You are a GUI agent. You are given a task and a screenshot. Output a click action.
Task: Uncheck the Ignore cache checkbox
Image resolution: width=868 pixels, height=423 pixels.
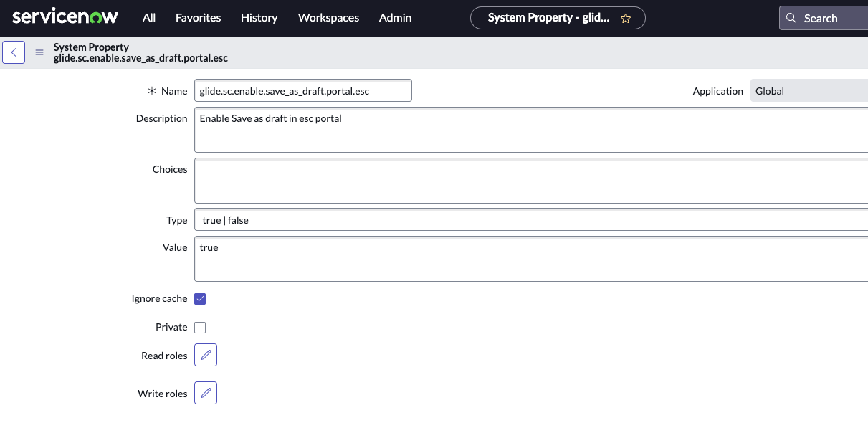(x=200, y=298)
